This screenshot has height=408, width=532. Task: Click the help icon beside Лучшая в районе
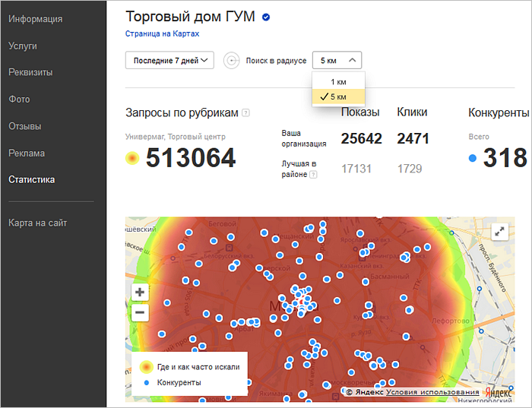click(313, 175)
